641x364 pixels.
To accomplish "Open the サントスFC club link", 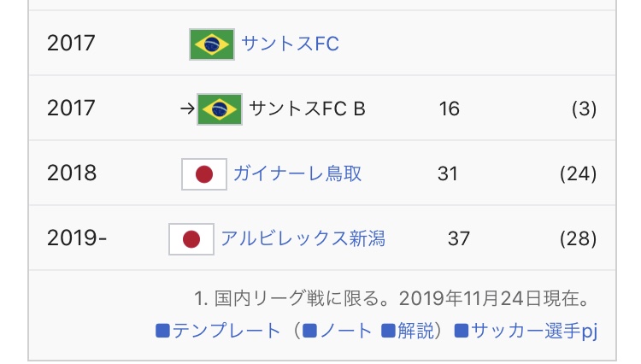I will [x=290, y=44].
